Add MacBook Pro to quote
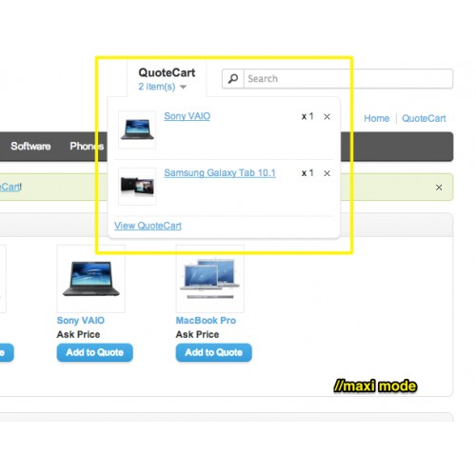The image size is (476, 476). click(x=214, y=352)
